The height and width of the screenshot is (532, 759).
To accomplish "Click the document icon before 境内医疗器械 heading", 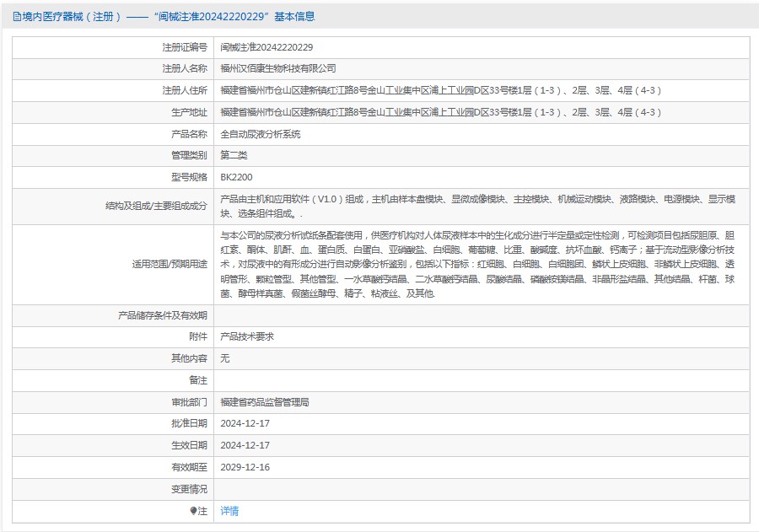I will point(17,17).
